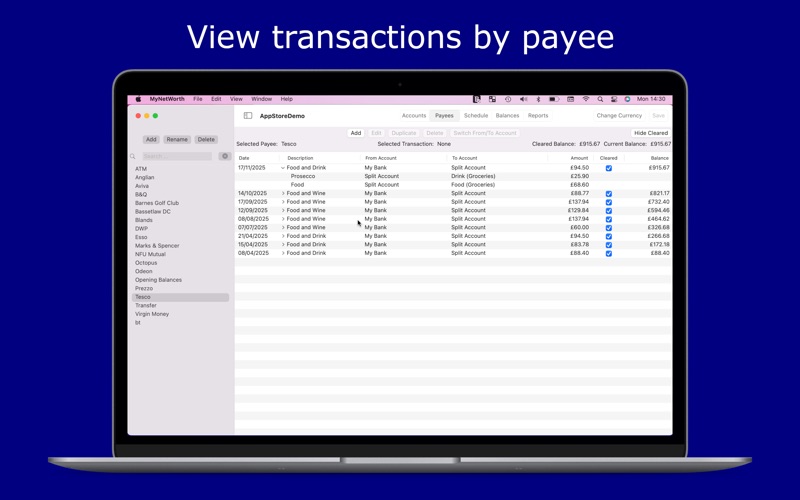Click the keyboard input menu bar icon
The width and height of the screenshot is (800, 500).
pos(570,99)
